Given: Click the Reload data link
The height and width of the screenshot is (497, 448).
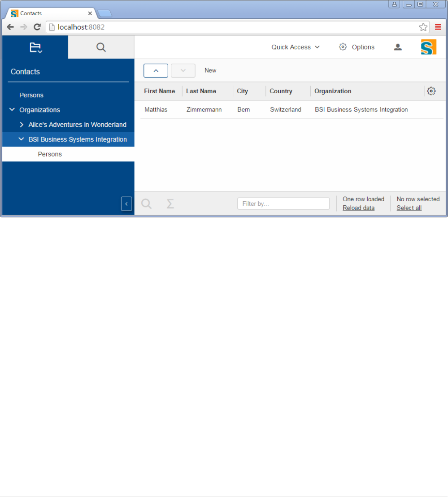Looking at the screenshot, I should pos(358,208).
